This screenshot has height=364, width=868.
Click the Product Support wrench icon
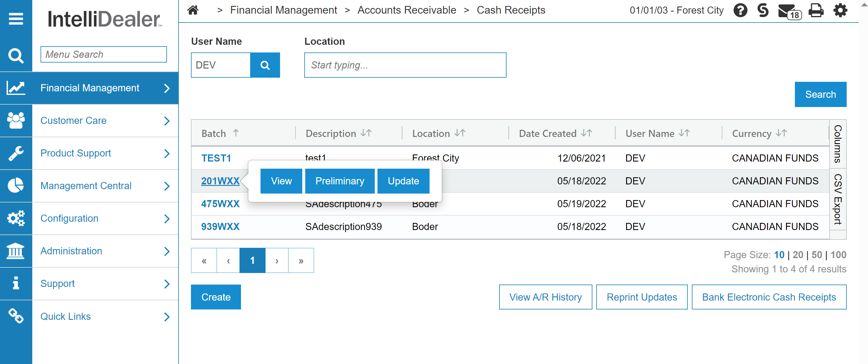point(16,153)
